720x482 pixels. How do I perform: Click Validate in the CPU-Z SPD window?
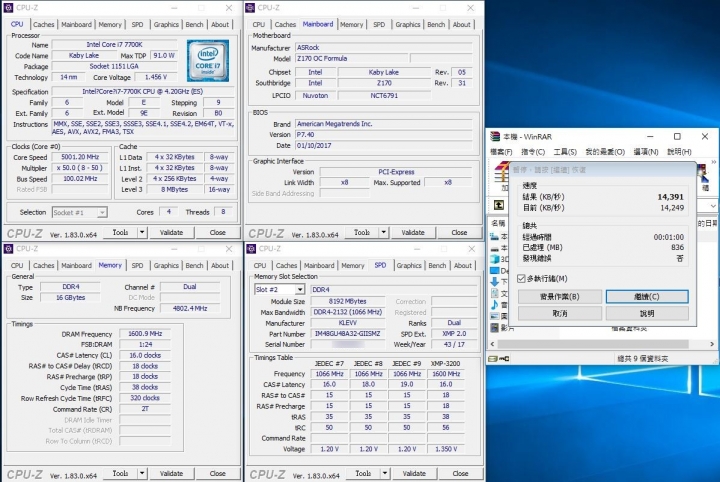(x=414, y=473)
